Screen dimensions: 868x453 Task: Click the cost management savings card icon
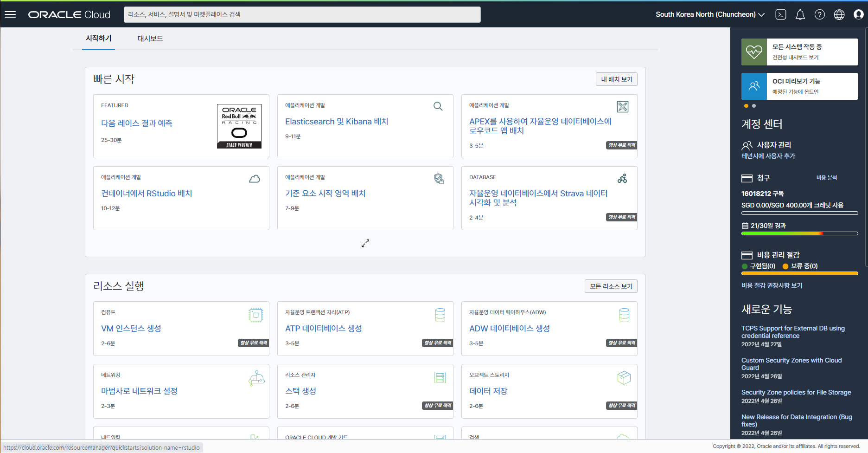[x=747, y=255]
